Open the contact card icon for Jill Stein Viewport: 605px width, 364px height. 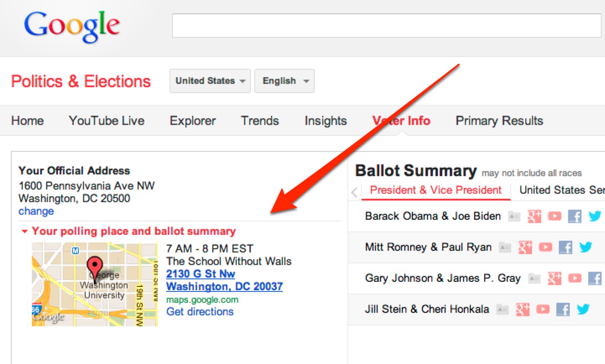tap(502, 309)
